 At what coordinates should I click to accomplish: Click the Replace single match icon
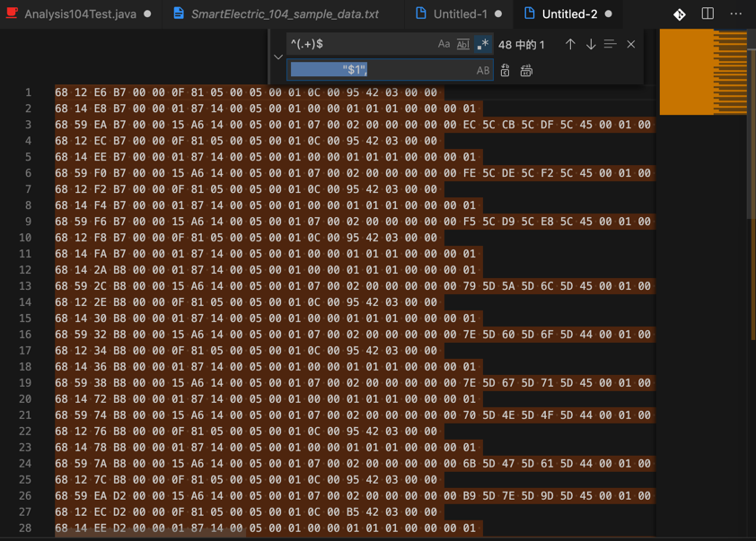(505, 70)
